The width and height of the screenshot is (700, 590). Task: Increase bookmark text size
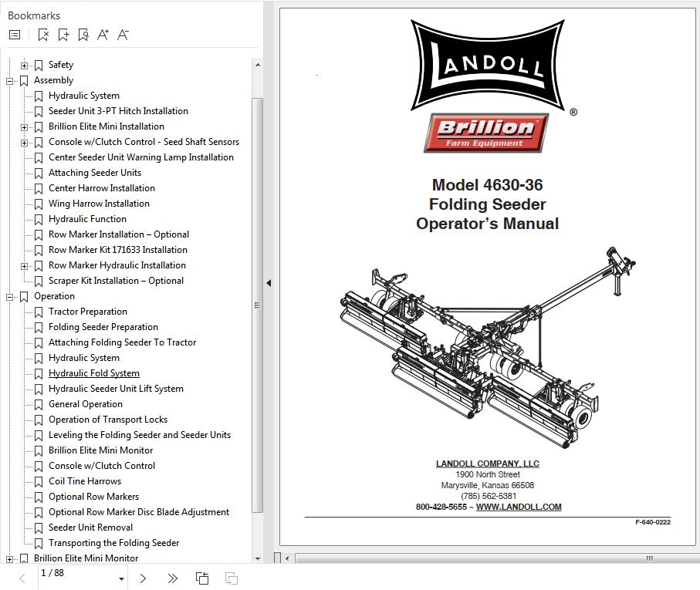pos(103,35)
